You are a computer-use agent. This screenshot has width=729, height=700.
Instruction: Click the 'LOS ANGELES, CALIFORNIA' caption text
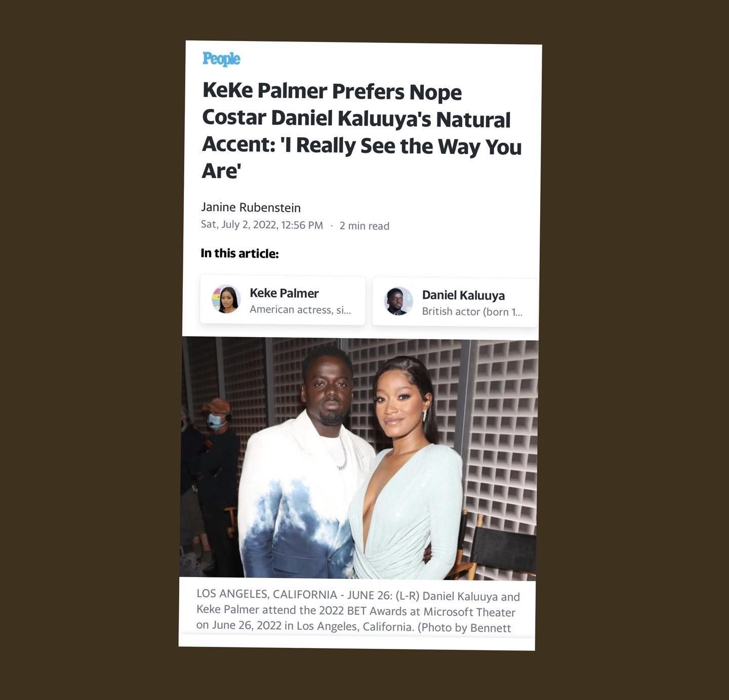point(267,594)
